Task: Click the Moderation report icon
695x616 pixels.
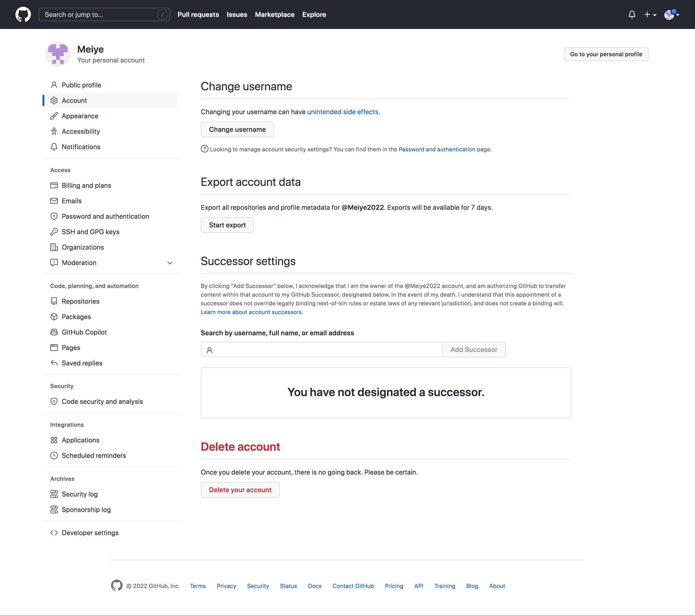Action: pos(54,263)
